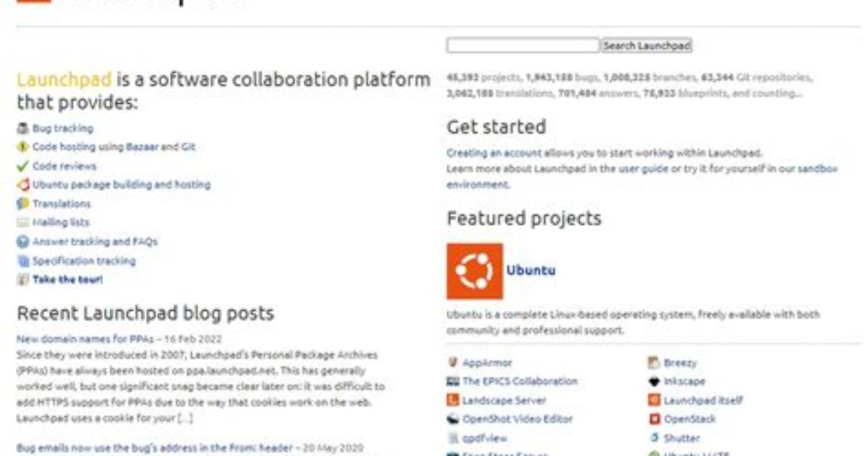Click the Mailing lists envelope icon
The image size is (868, 456).
point(22,222)
